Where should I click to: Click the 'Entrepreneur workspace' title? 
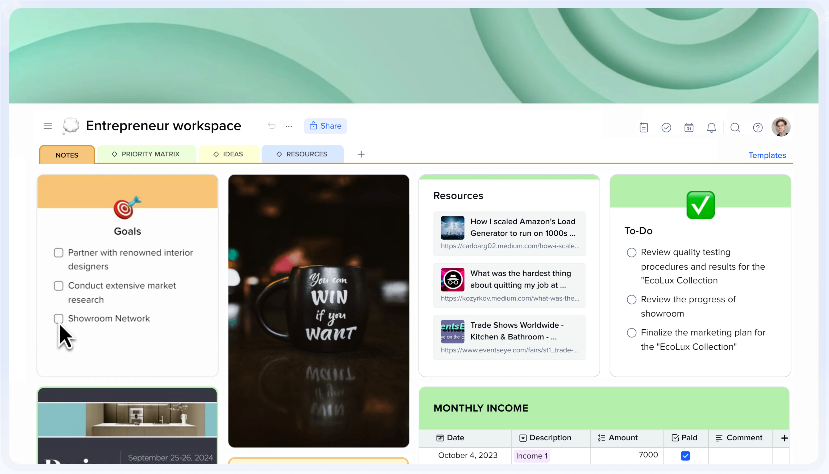pyautogui.click(x=163, y=126)
